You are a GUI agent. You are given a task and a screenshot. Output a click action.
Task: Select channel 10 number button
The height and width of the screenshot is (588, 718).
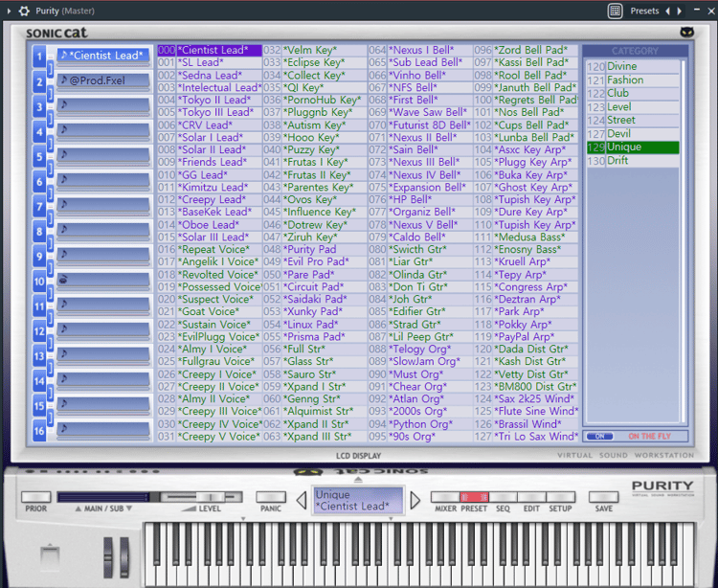39,282
